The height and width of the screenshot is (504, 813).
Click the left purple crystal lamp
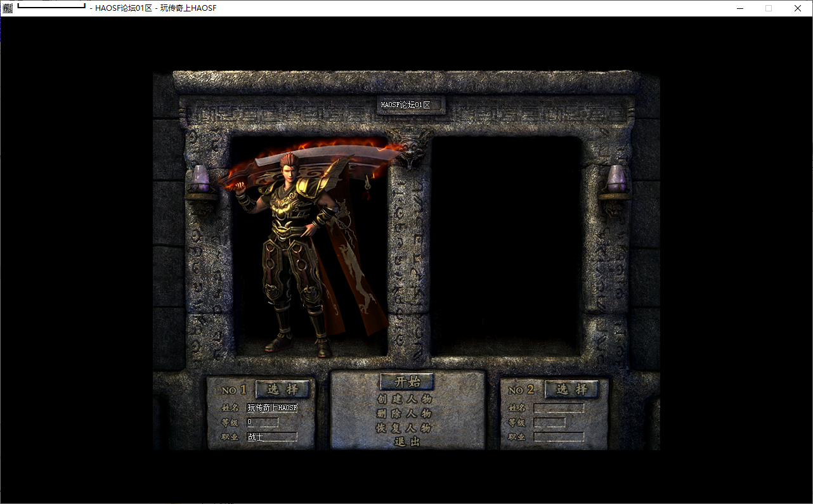coord(201,180)
